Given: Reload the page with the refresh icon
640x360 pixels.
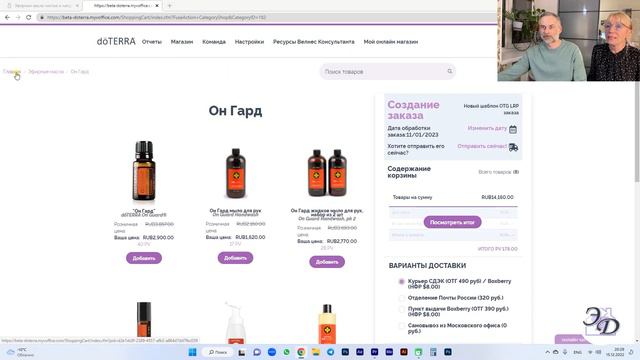Looking at the screenshot, I should 29,17.
